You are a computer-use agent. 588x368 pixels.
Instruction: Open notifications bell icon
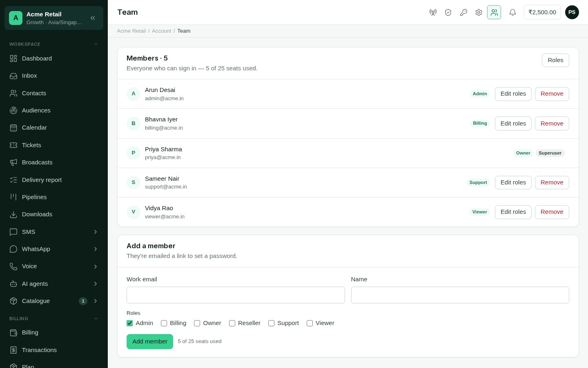point(512,12)
